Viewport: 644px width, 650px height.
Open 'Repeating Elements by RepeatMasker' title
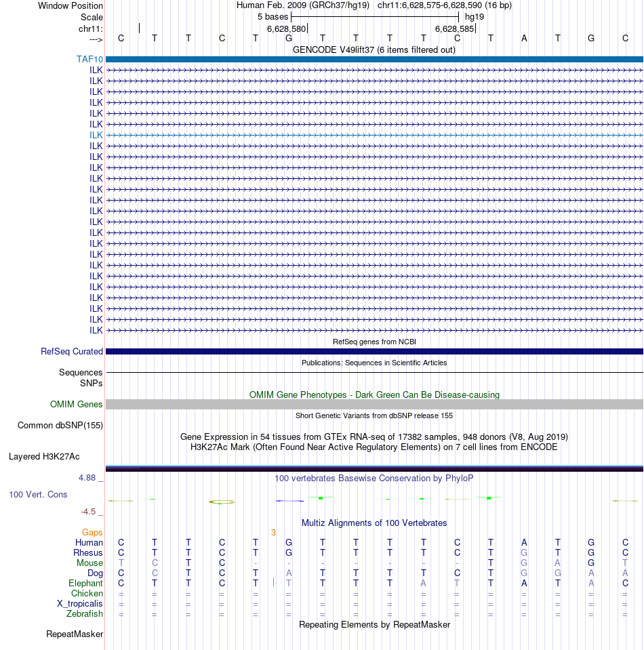(x=374, y=624)
